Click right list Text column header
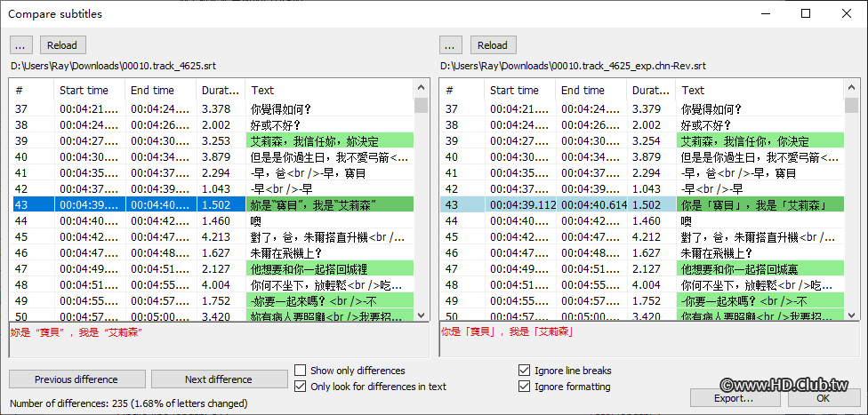The image size is (868, 415). (760, 90)
